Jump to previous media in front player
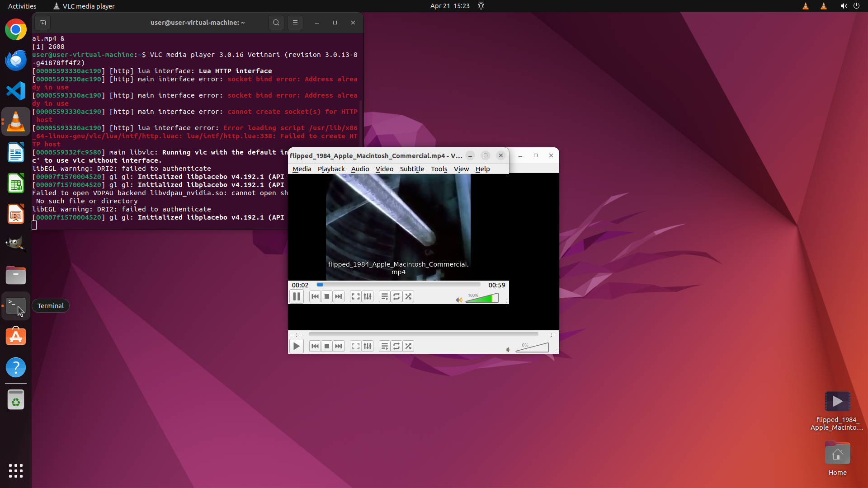This screenshot has height=488, width=868. pyautogui.click(x=315, y=296)
